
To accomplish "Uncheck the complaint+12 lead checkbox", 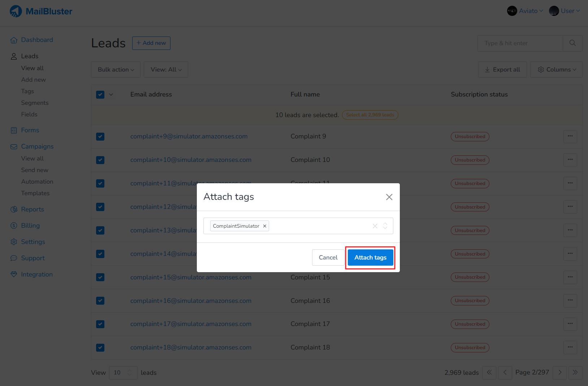I will (100, 207).
